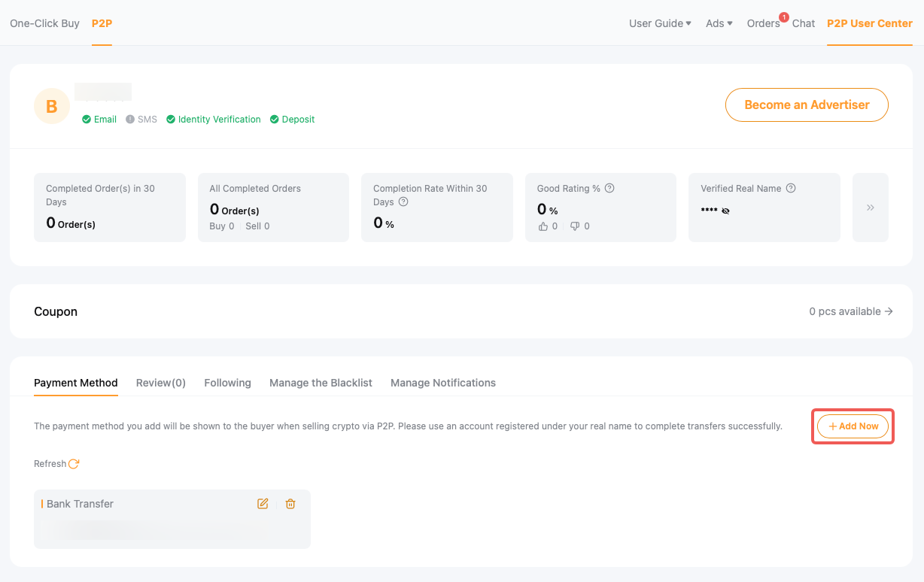Expand the Ads dropdown menu
The image size is (924, 582).
pyautogui.click(x=719, y=23)
